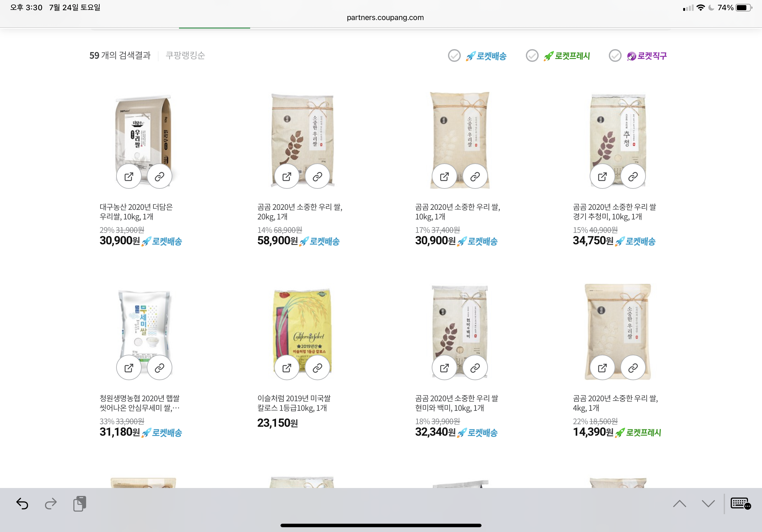The image size is (762, 532).
Task: Open external link for 곰곰 현미와 백미
Action: 444,368
